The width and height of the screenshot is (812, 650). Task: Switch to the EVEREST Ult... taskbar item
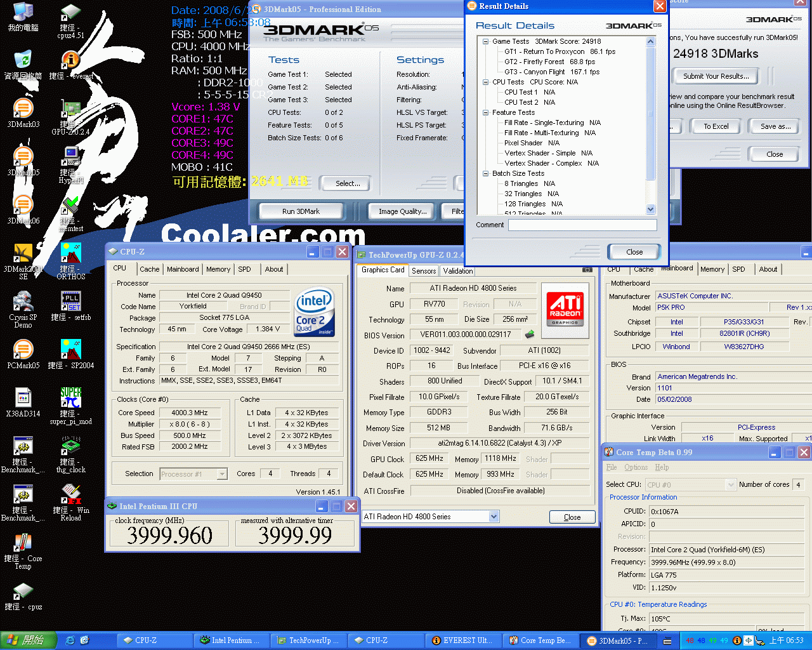coord(462,640)
